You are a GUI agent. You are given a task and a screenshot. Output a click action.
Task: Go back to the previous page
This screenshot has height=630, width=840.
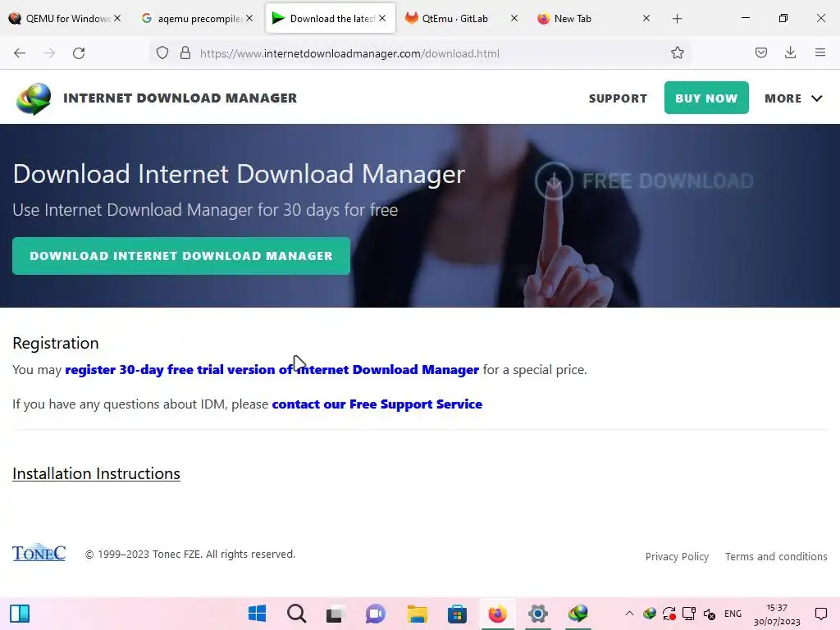tap(20, 53)
